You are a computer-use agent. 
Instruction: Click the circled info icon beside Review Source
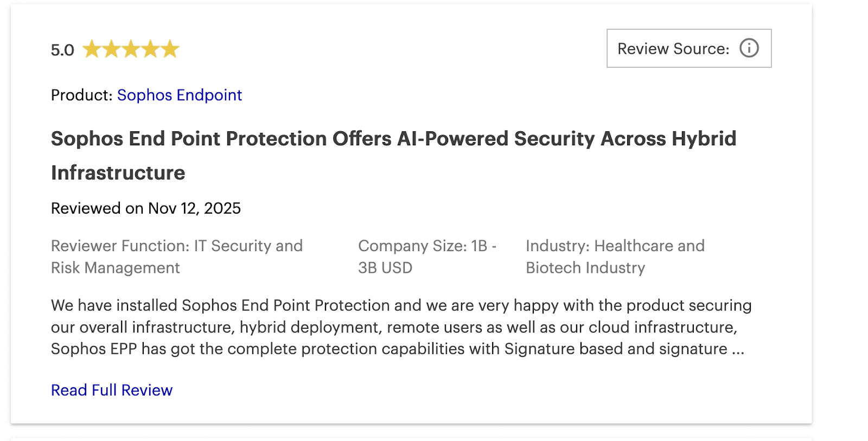749,48
